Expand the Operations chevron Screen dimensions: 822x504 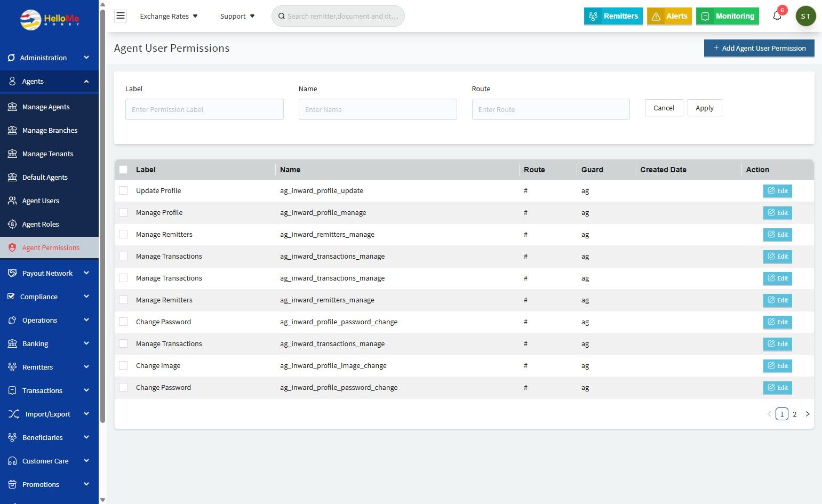86,320
